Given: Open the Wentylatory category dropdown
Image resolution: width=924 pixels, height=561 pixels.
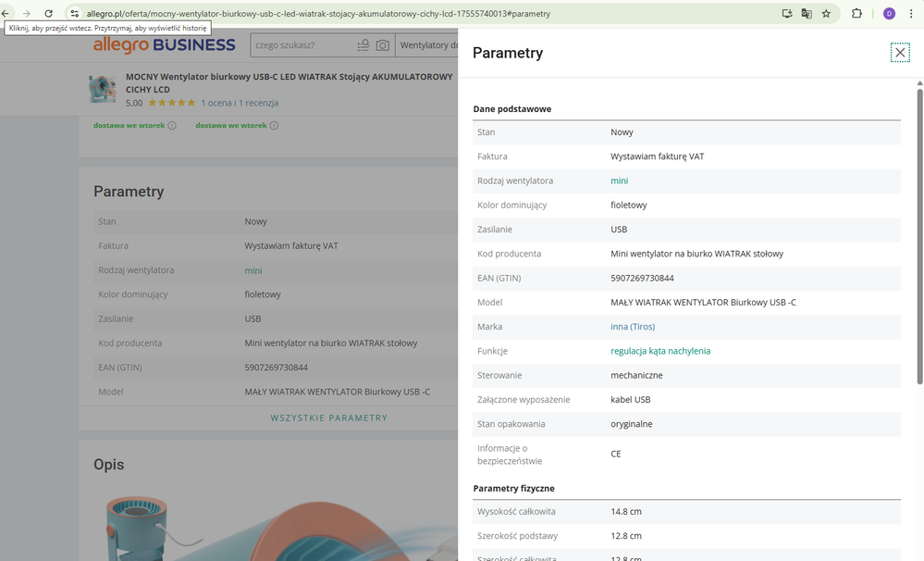Looking at the screenshot, I should [428, 45].
